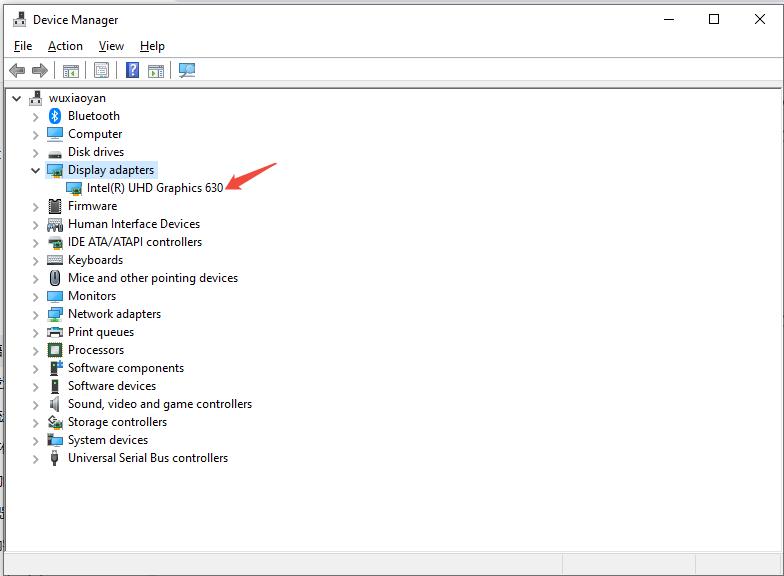Select Sound, video and game controllers

tap(159, 404)
